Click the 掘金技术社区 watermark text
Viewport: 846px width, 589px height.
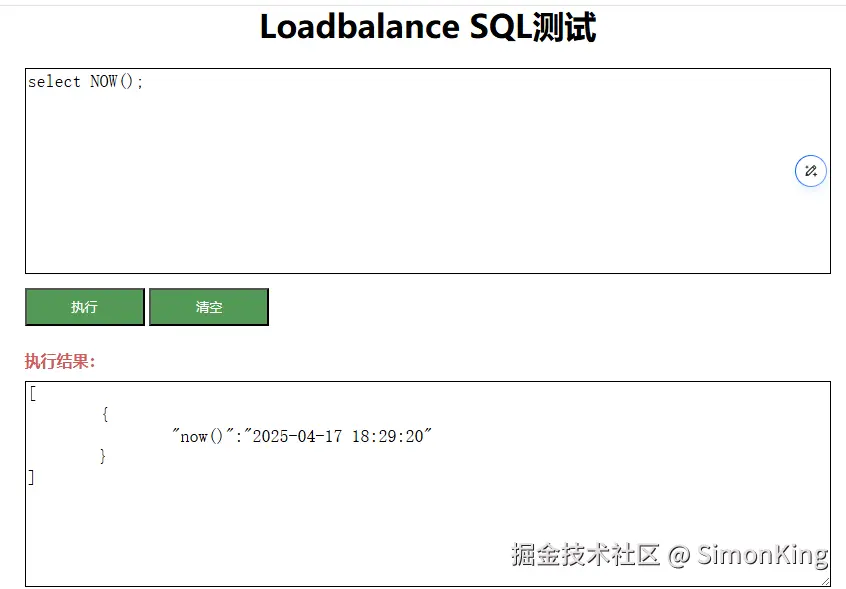(x=585, y=555)
